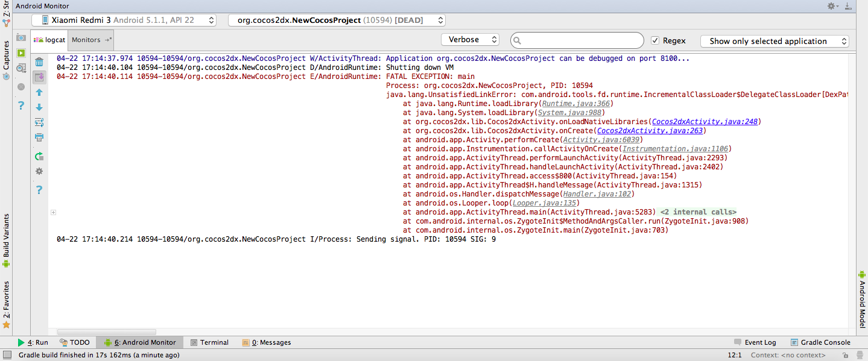Follow the Cocos2dxActivity.java:248 link
Screen dimensions: 868x361
point(704,122)
